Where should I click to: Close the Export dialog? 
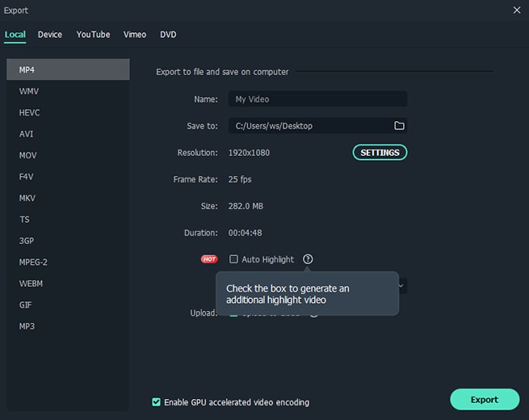tap(517, 10)
